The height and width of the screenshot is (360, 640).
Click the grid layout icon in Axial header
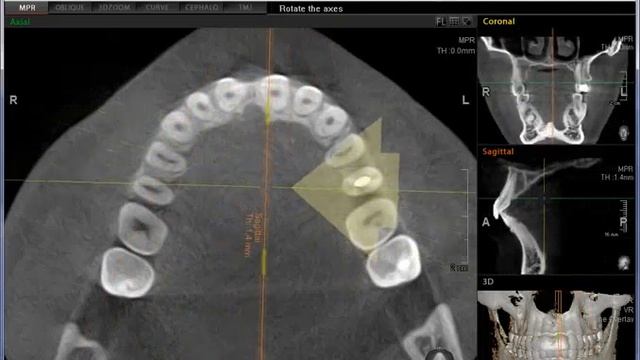(454, 21)
